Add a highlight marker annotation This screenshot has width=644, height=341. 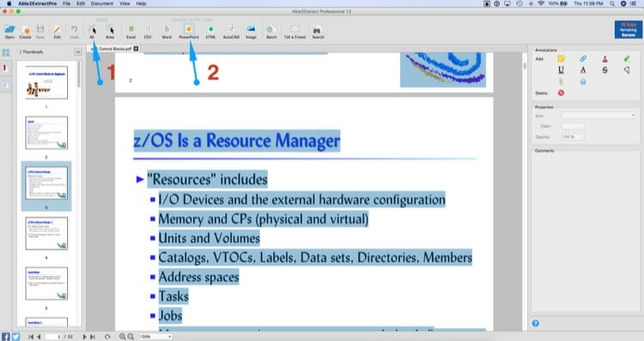tap(627, 58)
